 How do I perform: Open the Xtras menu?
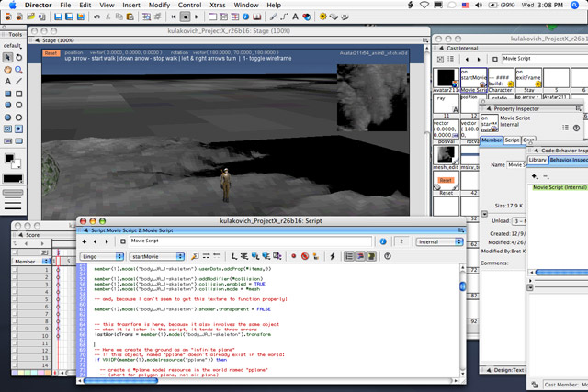point(218,5)
